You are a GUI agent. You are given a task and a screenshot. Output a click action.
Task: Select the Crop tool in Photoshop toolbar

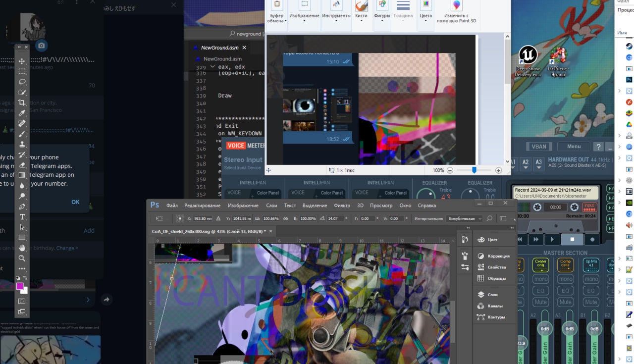click(x=22, y=103)
